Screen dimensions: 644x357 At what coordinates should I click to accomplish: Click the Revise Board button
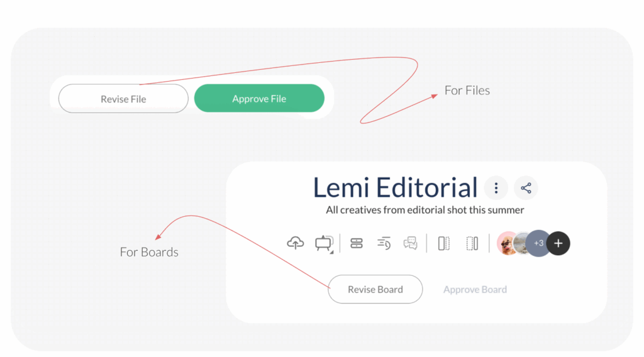coord(375,289)
